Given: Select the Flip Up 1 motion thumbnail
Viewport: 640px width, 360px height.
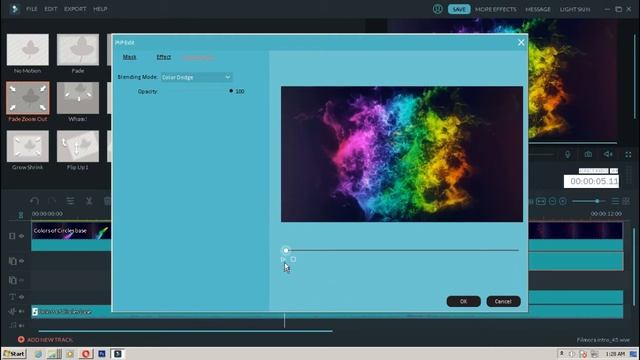Looking at the screenshot, I should pos(78,146).
